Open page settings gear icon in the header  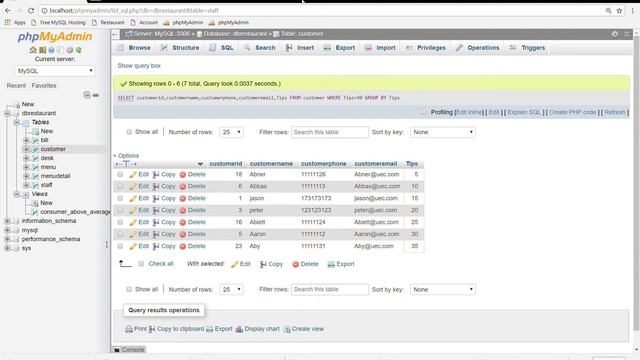[615, 34]
